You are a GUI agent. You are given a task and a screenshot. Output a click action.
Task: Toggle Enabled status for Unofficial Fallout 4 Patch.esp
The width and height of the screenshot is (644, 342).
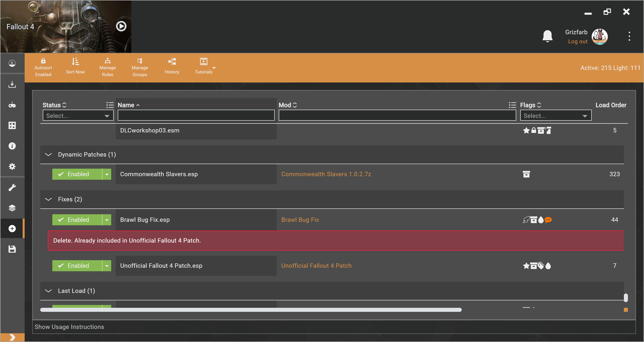[77, 266]
